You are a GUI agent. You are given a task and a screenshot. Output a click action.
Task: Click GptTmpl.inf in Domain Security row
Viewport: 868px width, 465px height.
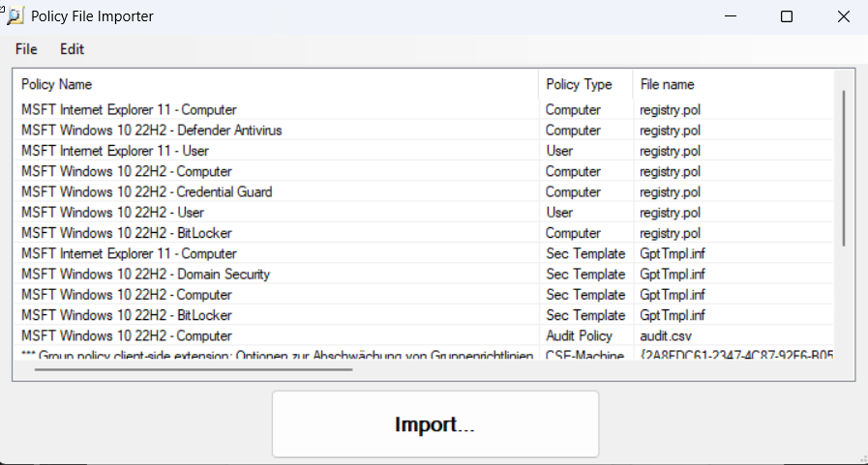pyautogui.click(x=673, y=275)
